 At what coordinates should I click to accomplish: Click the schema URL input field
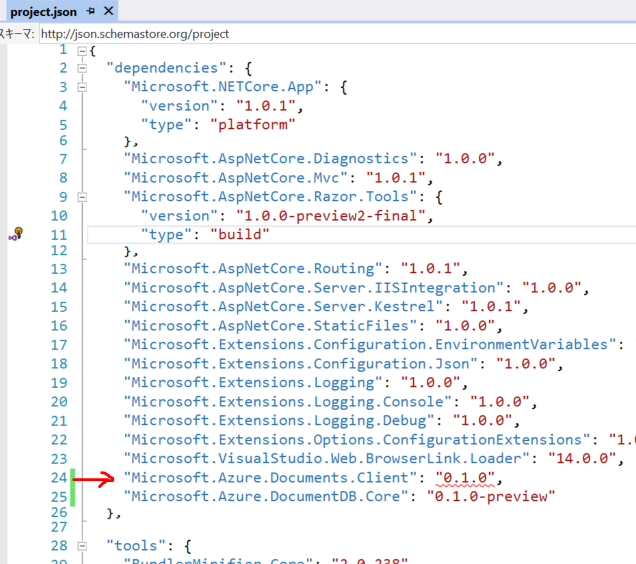[337, 34]
